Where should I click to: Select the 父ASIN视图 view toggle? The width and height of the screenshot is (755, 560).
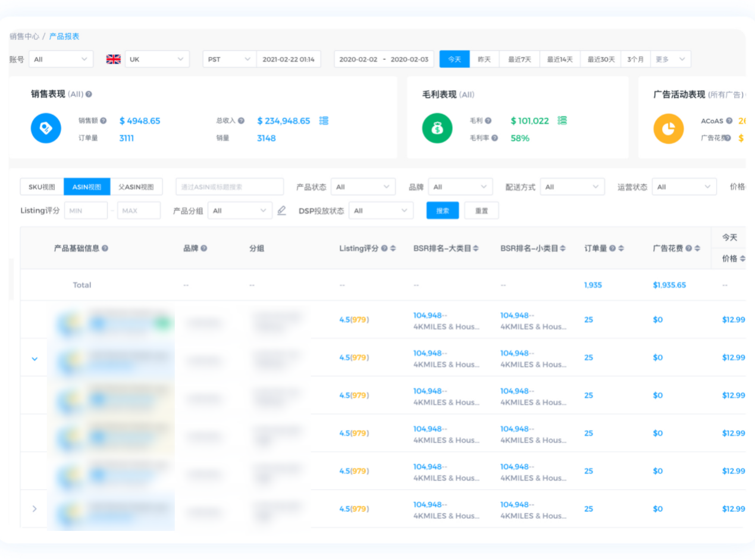pos(136,187)
